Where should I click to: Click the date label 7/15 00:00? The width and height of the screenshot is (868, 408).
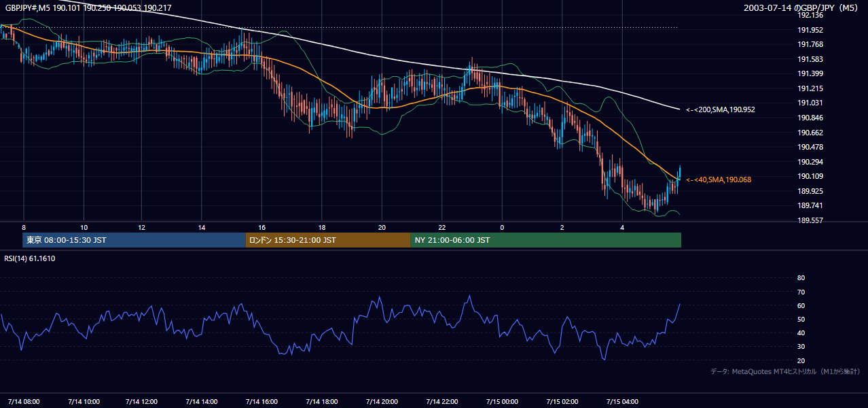(x=502, y=401)
